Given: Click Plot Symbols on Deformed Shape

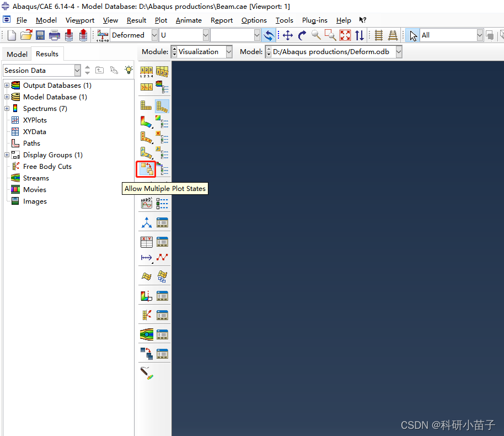Looking at the screenshot, I should click(x=146, y=138).
